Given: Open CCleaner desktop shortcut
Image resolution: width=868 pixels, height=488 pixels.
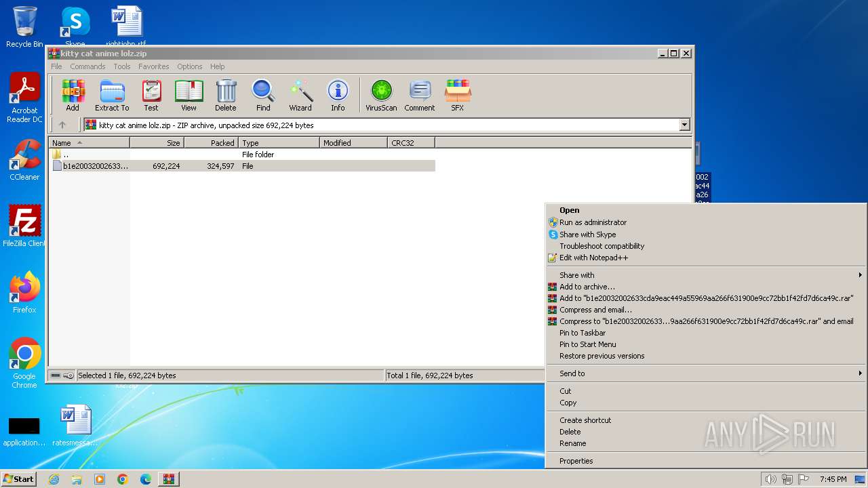Looking at the screenshot, I should coord(24,160).
